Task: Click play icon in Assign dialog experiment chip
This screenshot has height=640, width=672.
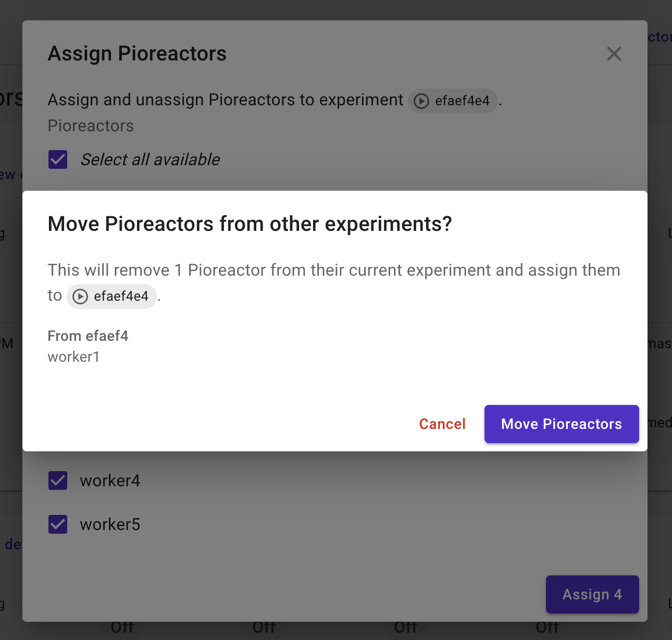Action: (x=421, y=101)
